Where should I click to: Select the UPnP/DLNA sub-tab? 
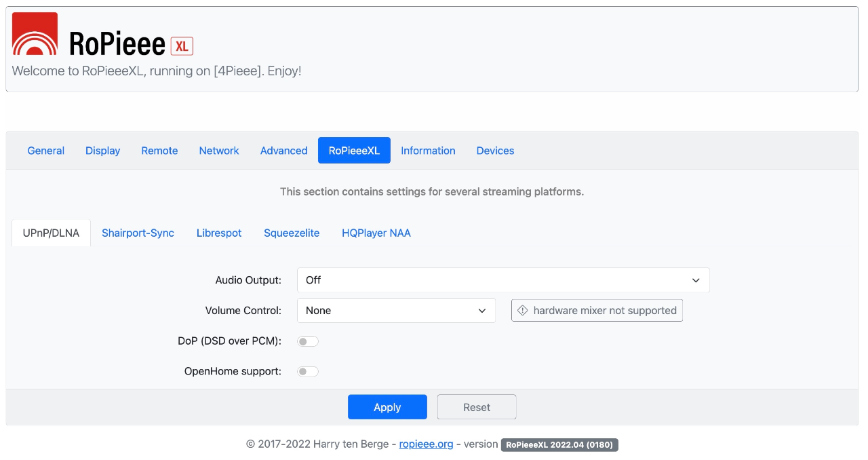pos(52,233)
